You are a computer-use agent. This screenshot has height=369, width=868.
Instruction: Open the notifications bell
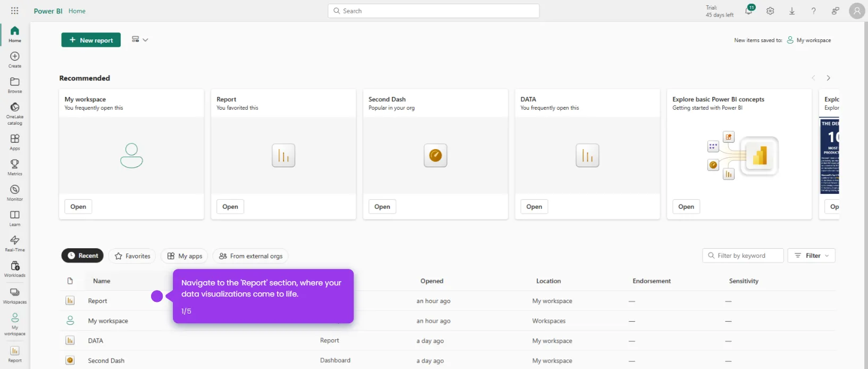749,11
